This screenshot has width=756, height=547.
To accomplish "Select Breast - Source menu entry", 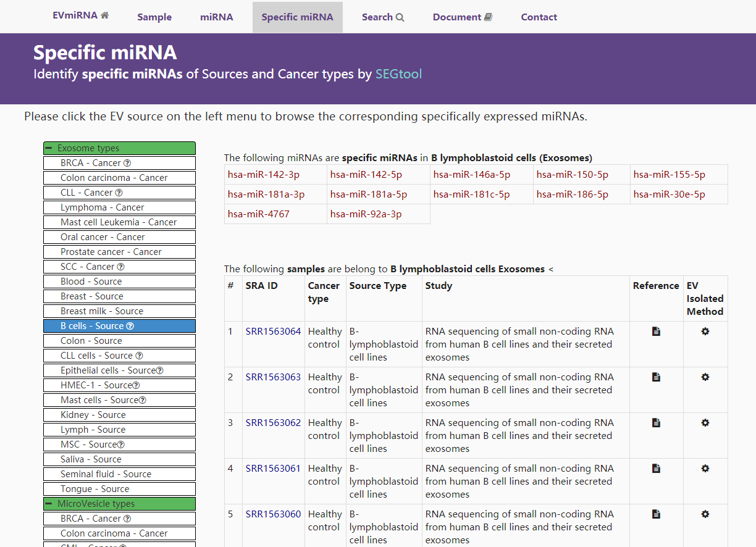I will [x=119, y=296].
